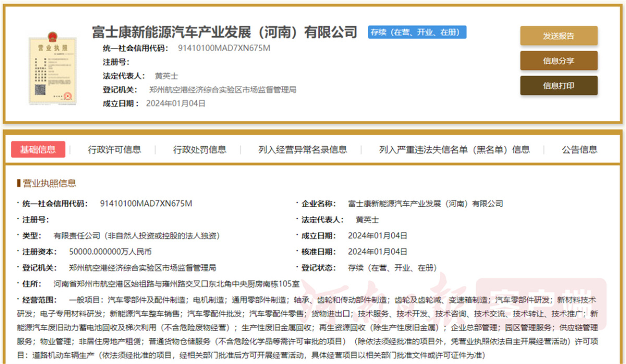Click header 成立日期 value 2024年01月04日
This screenshot has width=626, height=364.
coord(176,103)
